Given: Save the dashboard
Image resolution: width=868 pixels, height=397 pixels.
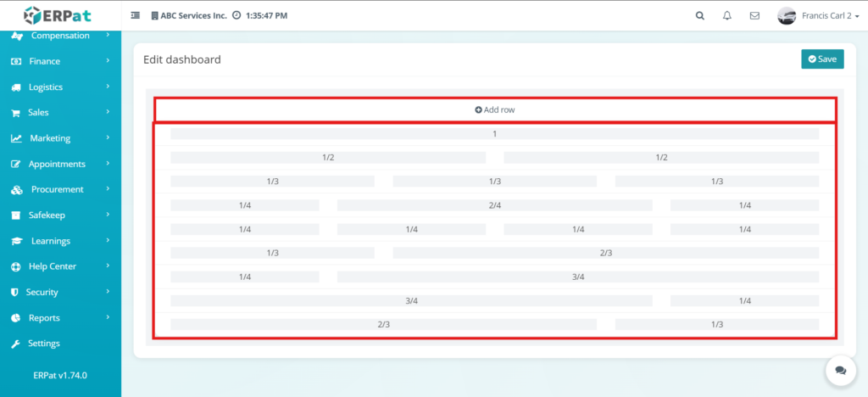Looking at the screenshot, I should coord(822,59).
